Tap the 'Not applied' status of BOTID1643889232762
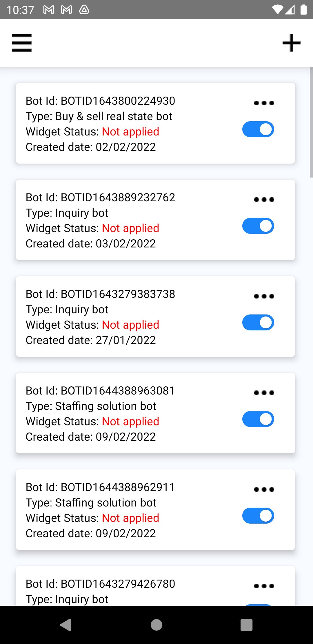 point(130,228)
